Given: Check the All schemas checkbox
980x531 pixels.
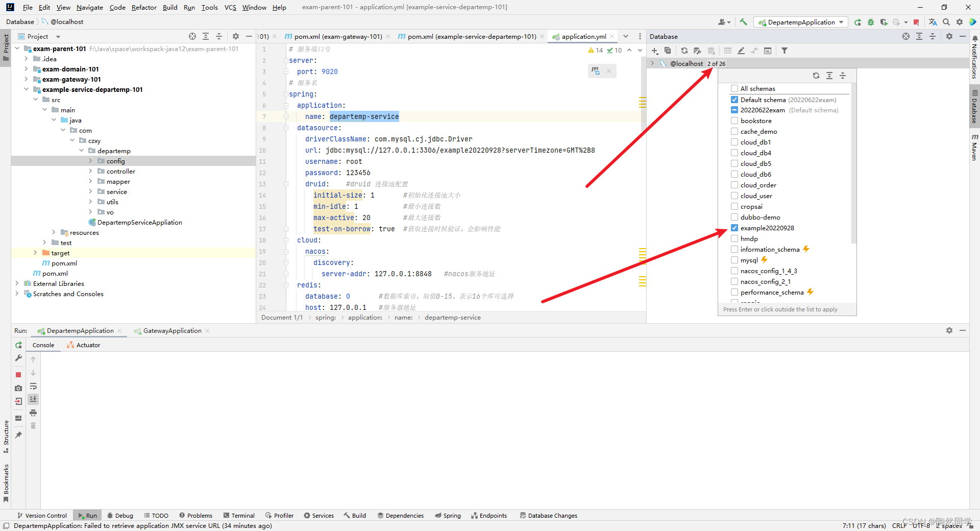Looking at the screenshot, I should coord(734,88).
